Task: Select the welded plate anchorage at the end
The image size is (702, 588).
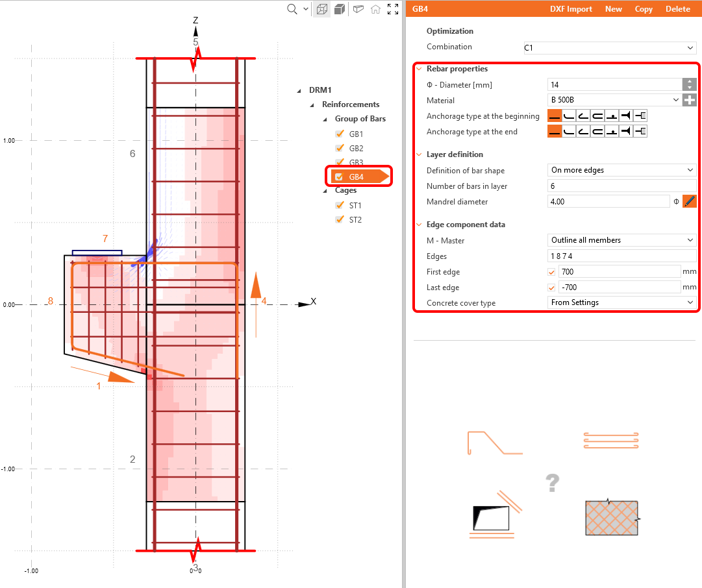Action: click(x=640, y=130)
